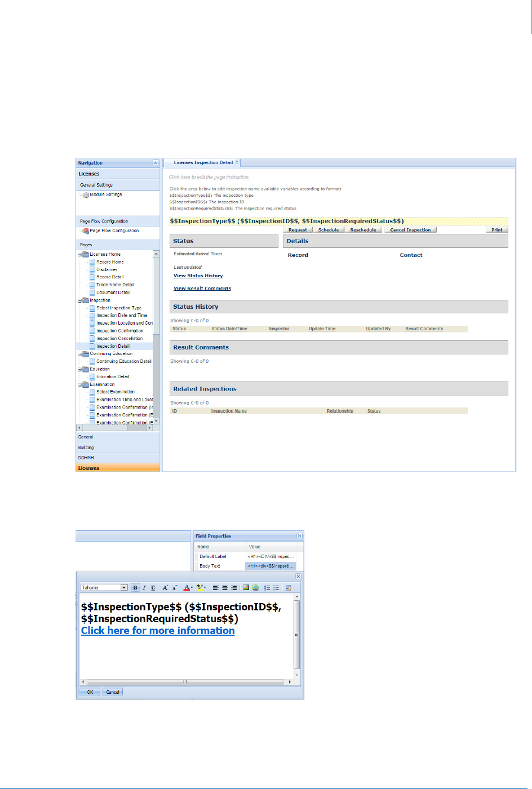Toggle Underline formatting

153,587
